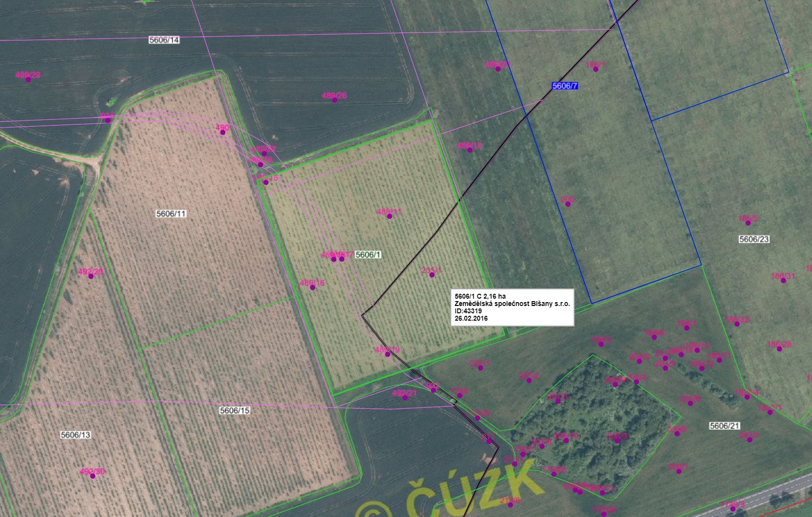Select the field block label 5606/11

point(171,213)
